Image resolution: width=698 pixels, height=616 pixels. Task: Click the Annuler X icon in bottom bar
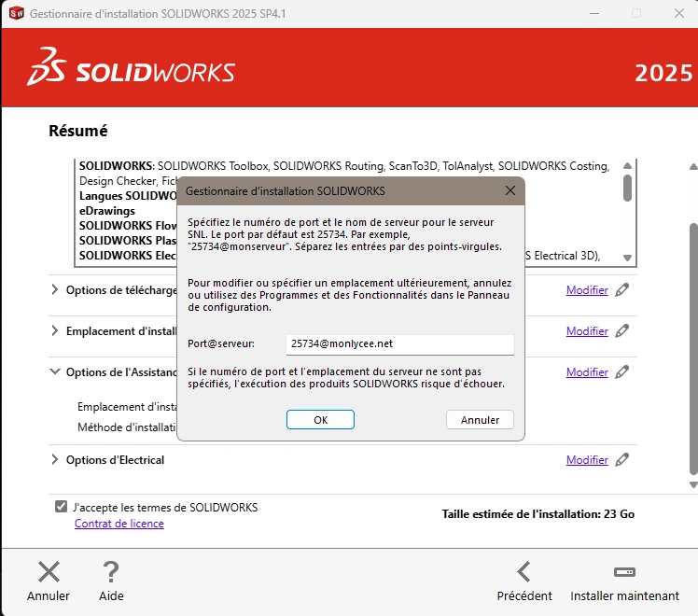coord(49,572)
